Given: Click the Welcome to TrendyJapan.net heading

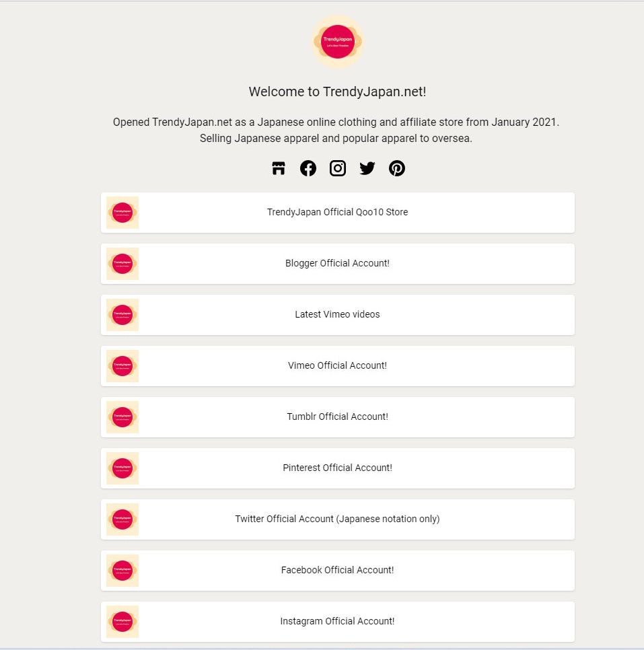Looking at the screenshot, I should [337, 92].
